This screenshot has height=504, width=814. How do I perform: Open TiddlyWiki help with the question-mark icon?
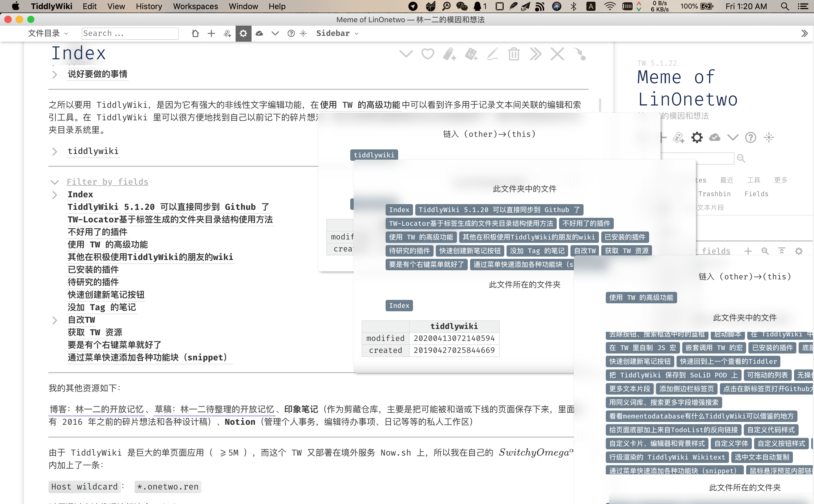point(291,33)
